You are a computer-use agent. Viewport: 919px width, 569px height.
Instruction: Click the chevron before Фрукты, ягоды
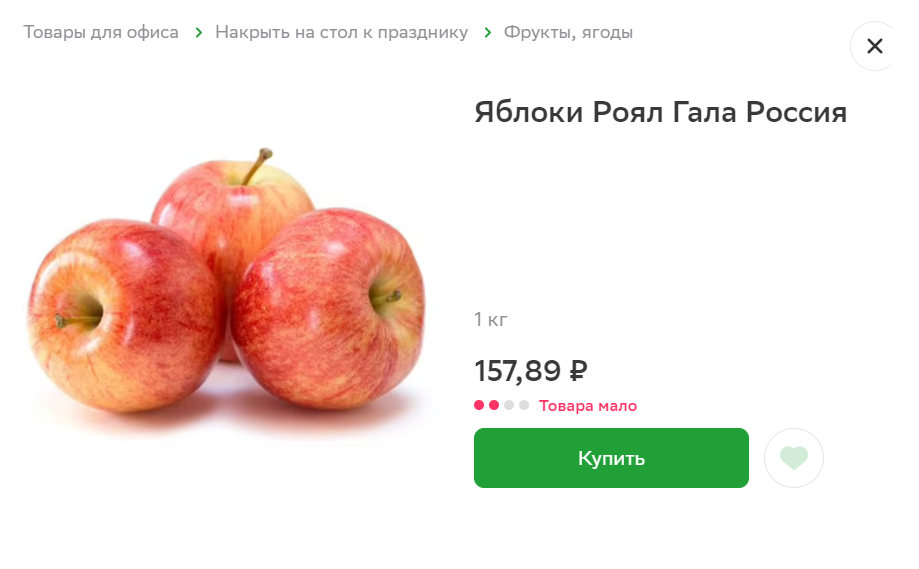coord(488,33)
